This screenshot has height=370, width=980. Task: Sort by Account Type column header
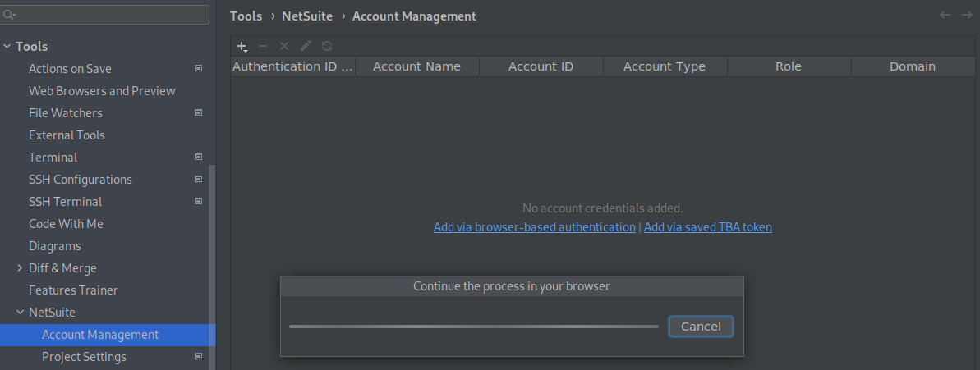[x=665, y=66]
